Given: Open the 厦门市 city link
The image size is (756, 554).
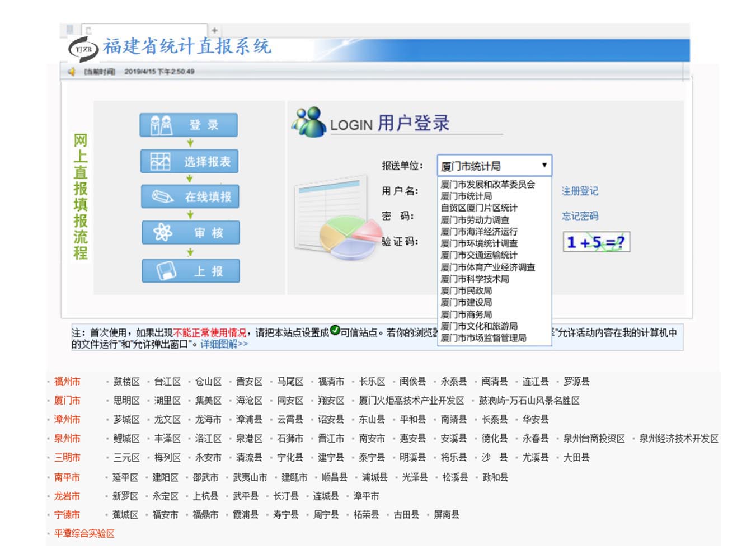Looking at the screenshot, I should click(x=67, y=401).
